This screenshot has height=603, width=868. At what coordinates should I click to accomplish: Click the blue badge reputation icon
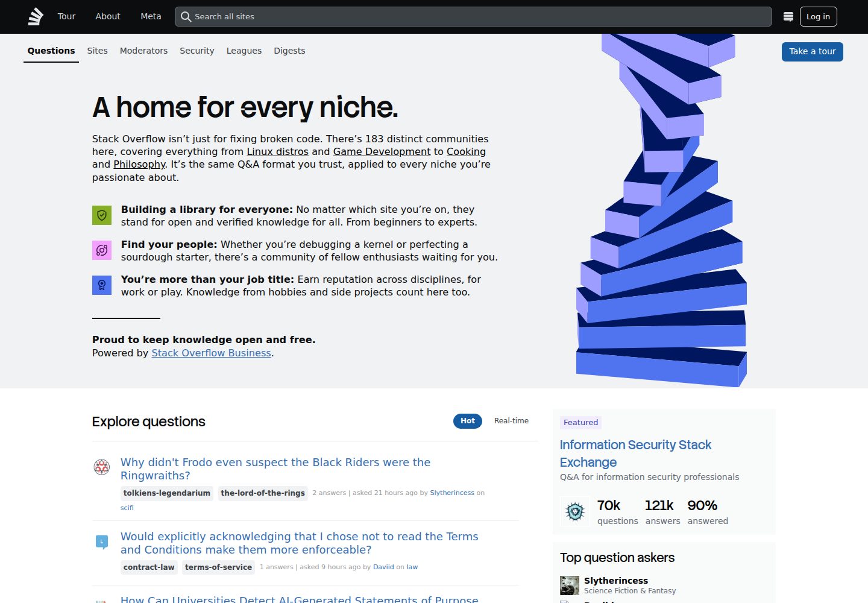[x=102, y=285]
